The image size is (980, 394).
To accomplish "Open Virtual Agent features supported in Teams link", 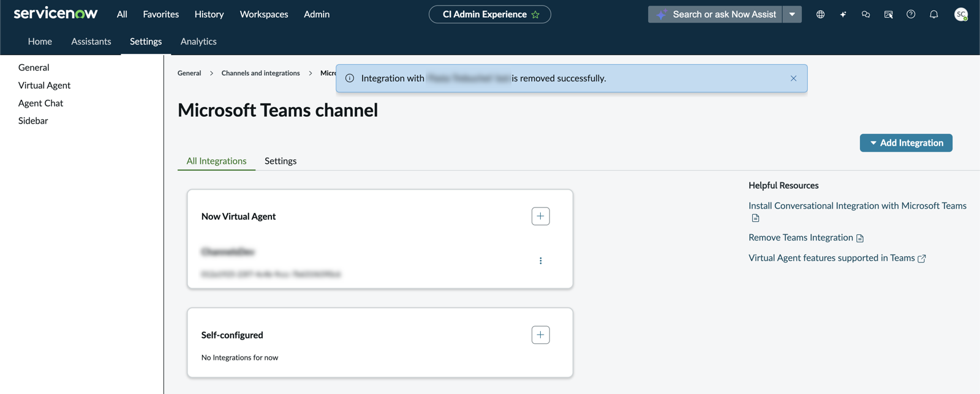I will (x=831, y=258).
